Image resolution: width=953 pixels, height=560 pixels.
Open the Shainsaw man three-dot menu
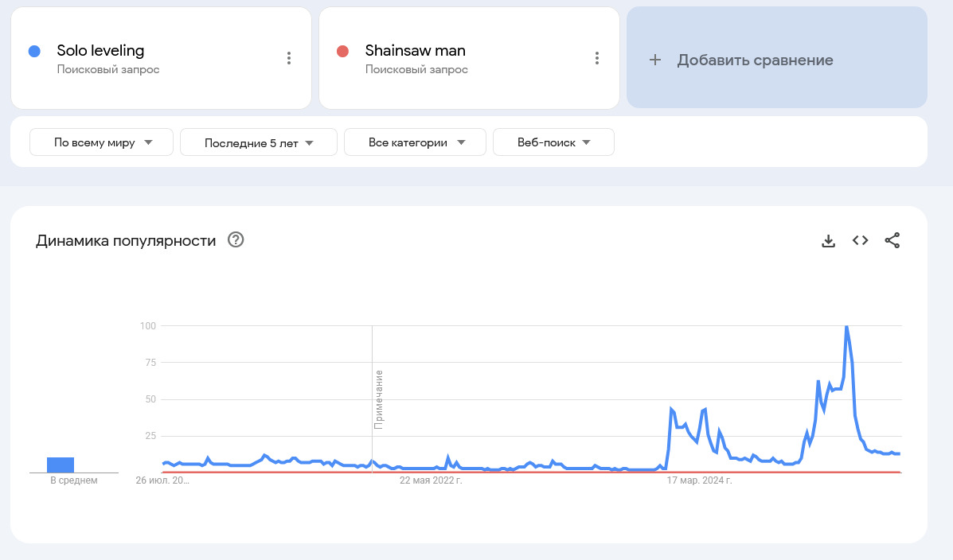coord(597,58)
